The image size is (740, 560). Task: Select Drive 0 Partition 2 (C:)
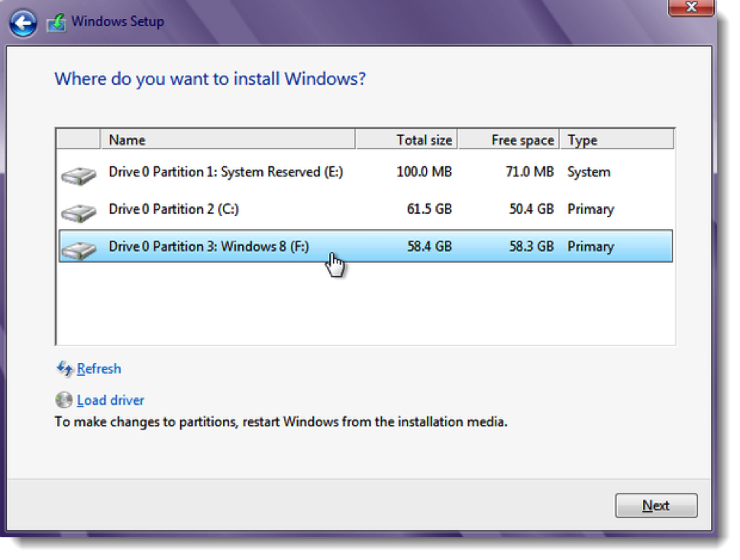coord(366,209)
